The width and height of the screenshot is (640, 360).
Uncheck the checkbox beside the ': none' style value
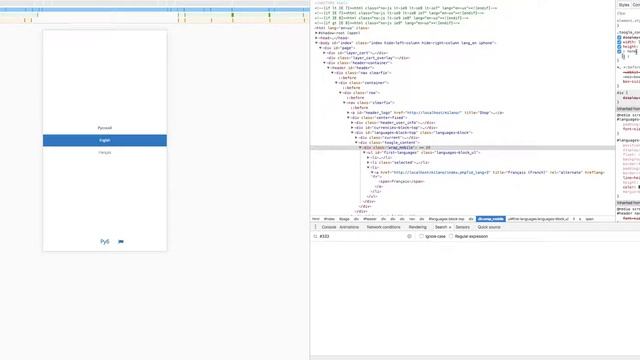click(x=619, y=52)
